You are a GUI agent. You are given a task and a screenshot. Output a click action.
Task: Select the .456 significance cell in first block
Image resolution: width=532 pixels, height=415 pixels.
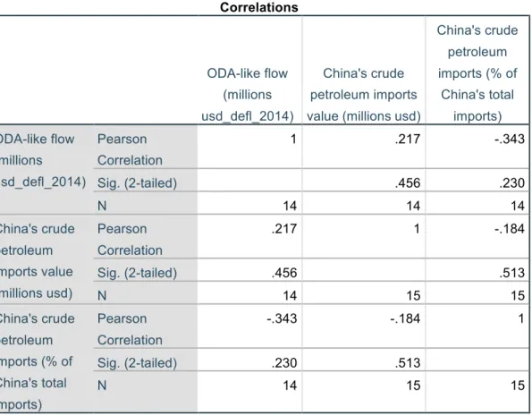408,182
